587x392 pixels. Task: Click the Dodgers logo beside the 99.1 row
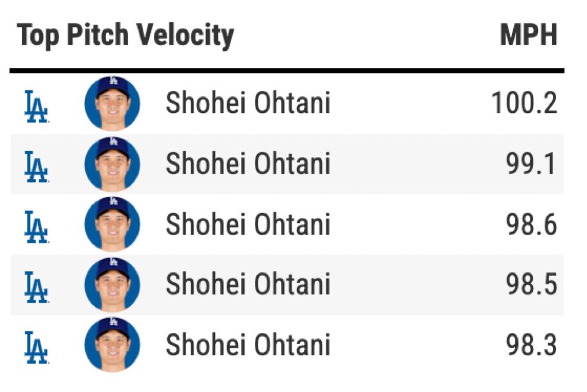pos(36,167)
